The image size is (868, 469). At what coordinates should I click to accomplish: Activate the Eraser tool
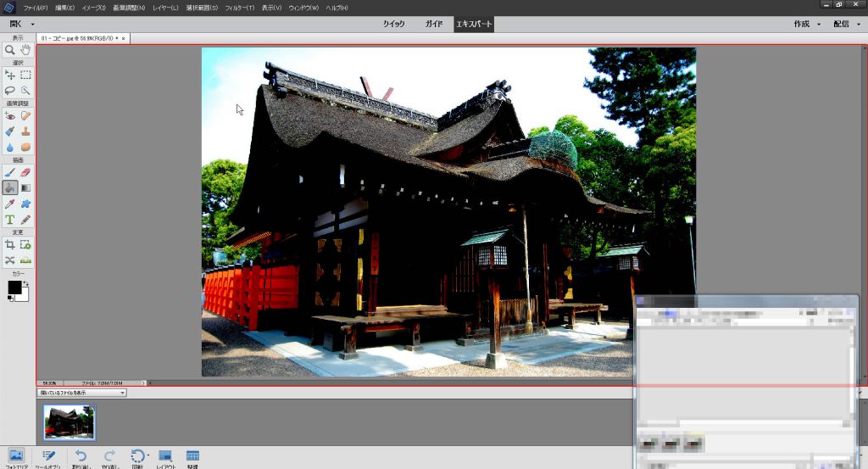[26, 172]
